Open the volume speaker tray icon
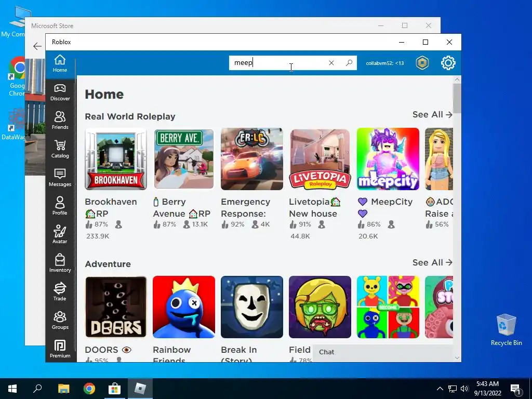 click(x=464, y=389)
